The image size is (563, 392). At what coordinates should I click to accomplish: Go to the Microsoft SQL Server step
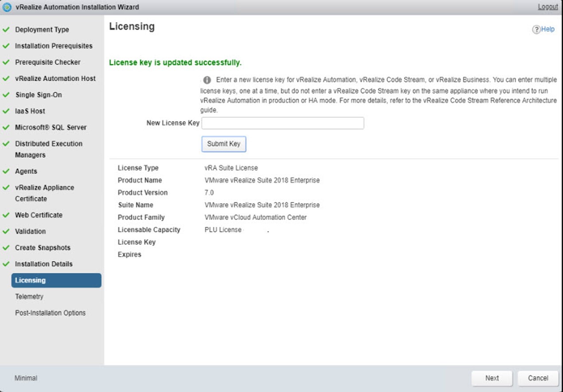(51, 127)
